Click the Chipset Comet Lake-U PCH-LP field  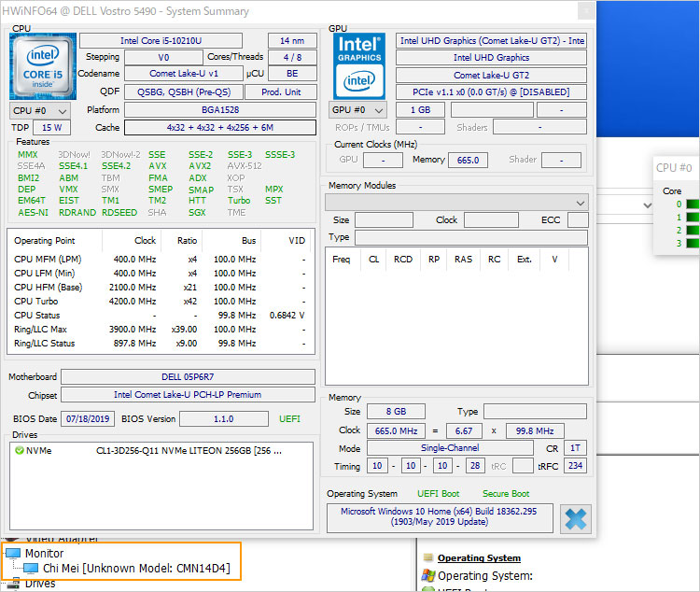tap(188, 395)
